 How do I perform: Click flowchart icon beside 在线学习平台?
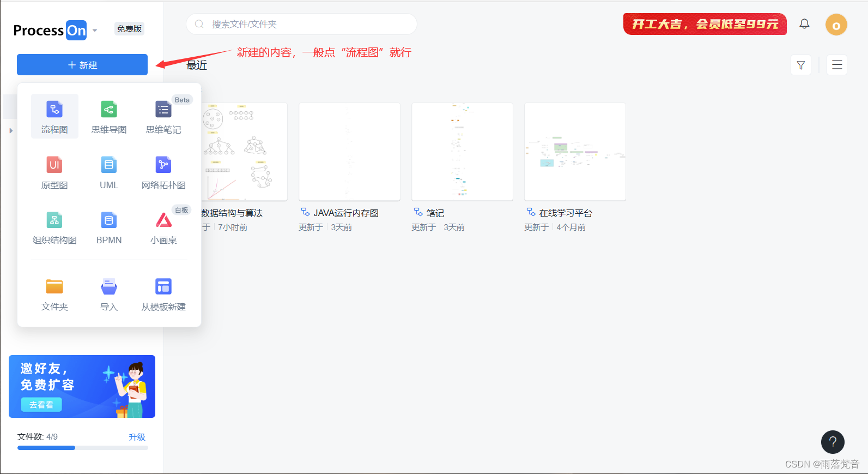coord(531,212)
